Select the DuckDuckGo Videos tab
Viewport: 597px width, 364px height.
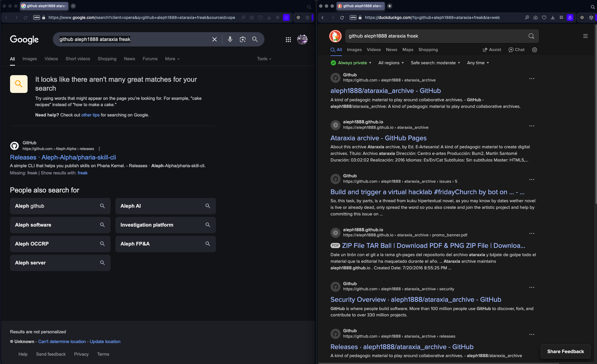coord(374,50)
